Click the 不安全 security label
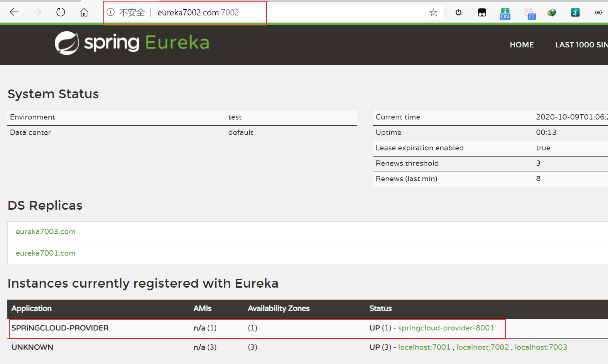 click(132, 12)
